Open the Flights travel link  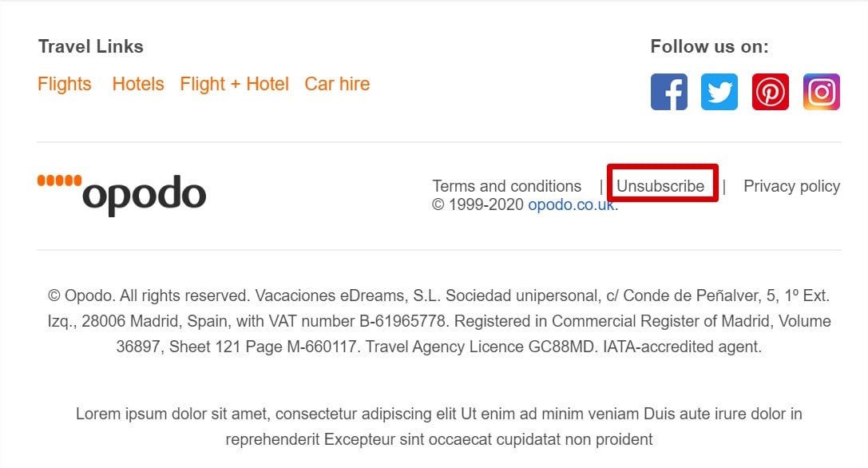point(65,84)
